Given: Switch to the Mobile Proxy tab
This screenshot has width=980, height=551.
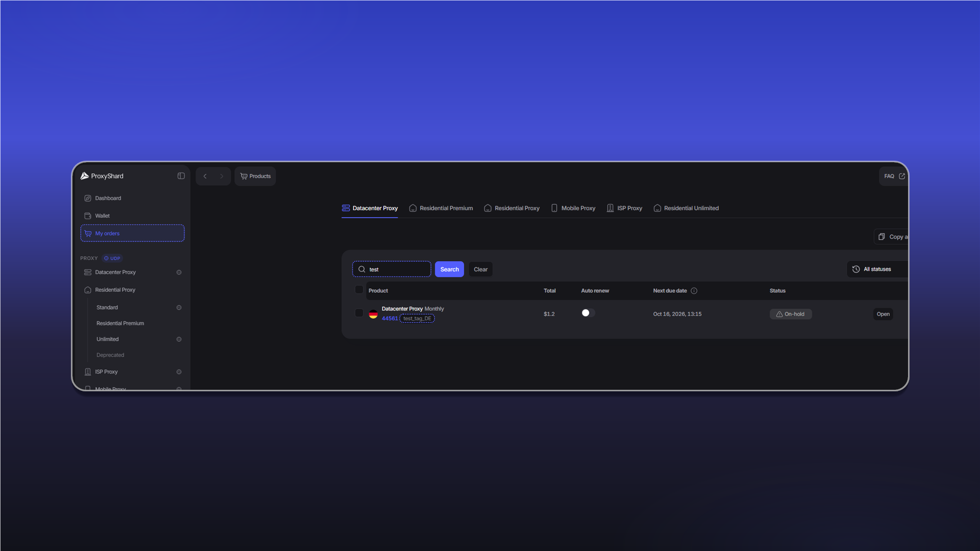Looking at the screenshot, I should click(x=573, y=208).
